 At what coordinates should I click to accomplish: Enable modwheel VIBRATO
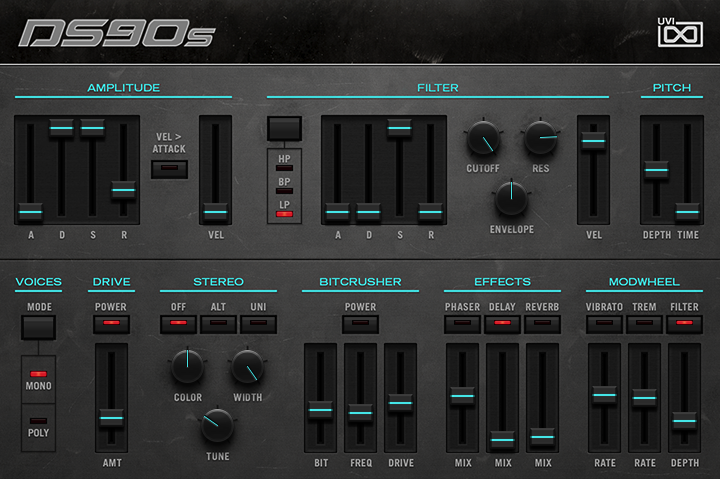point(604,324)
